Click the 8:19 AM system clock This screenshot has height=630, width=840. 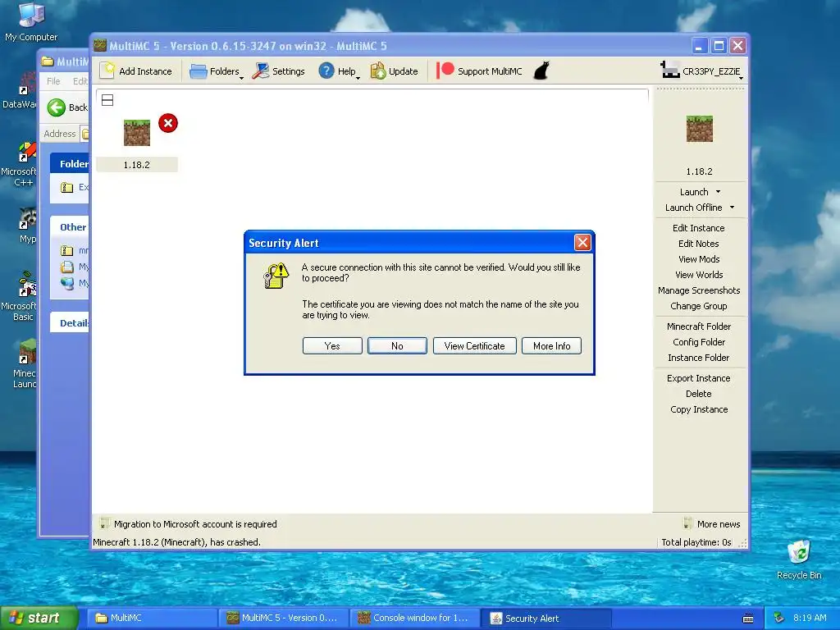click(810, 618)
